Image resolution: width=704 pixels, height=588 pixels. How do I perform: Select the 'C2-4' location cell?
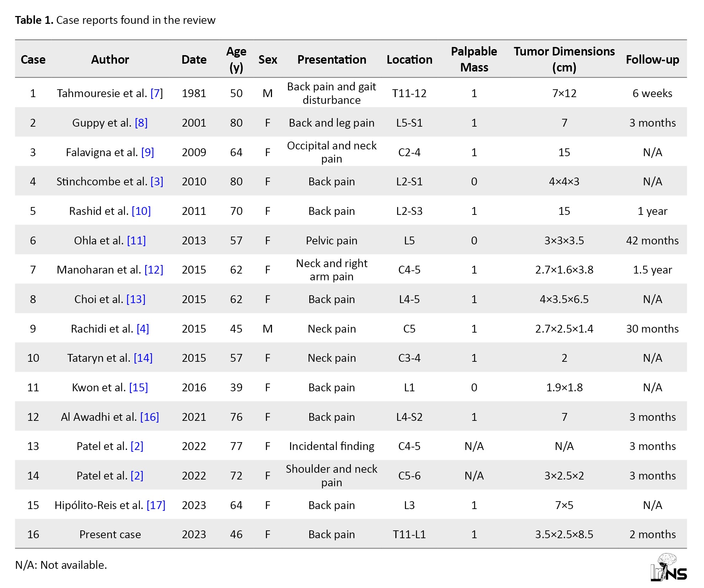pyautogui.click(x=409, y=152)
